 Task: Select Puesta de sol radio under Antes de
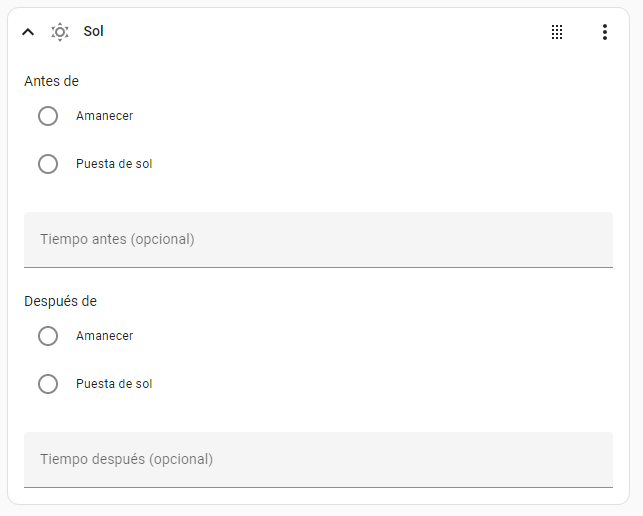pyautogui.click(x=48, y=164)
